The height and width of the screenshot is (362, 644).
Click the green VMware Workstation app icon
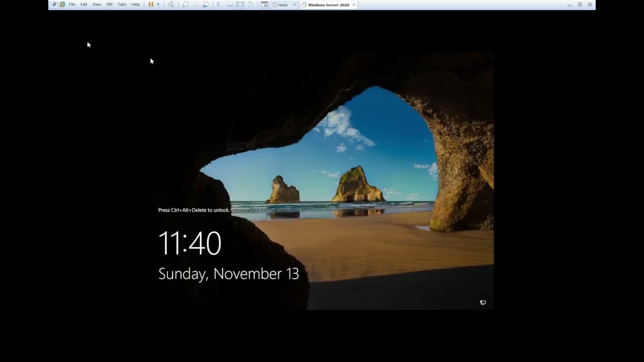pyautogui.click(x=62, y=5)
